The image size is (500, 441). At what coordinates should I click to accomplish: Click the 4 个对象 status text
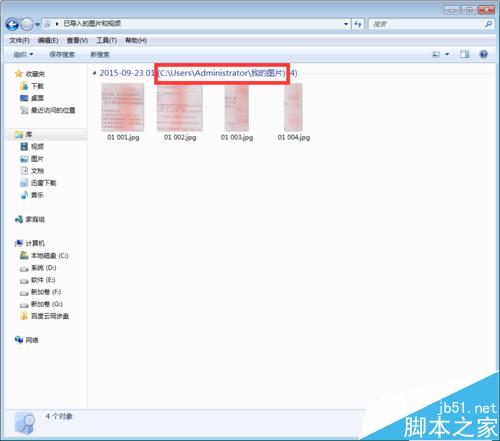click(x=59, y=416)
